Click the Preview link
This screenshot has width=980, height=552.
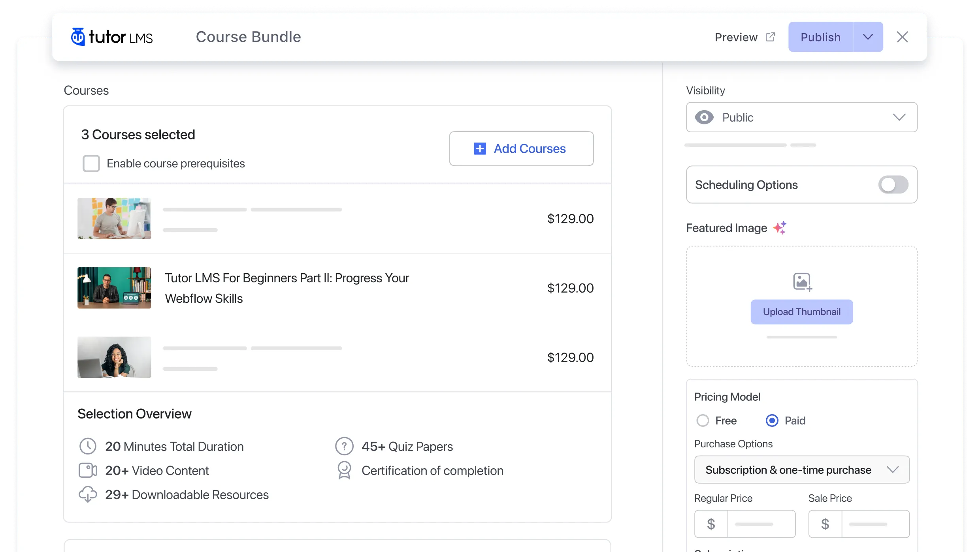pos(736,37)
